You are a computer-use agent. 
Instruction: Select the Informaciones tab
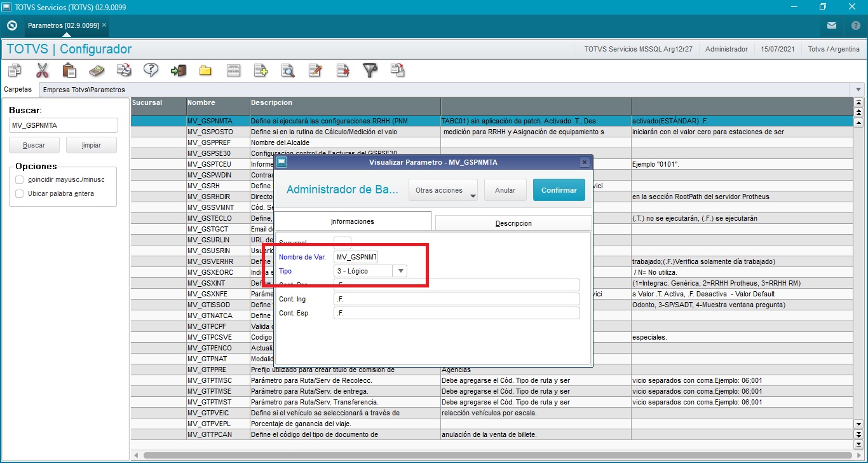point(353,221)
